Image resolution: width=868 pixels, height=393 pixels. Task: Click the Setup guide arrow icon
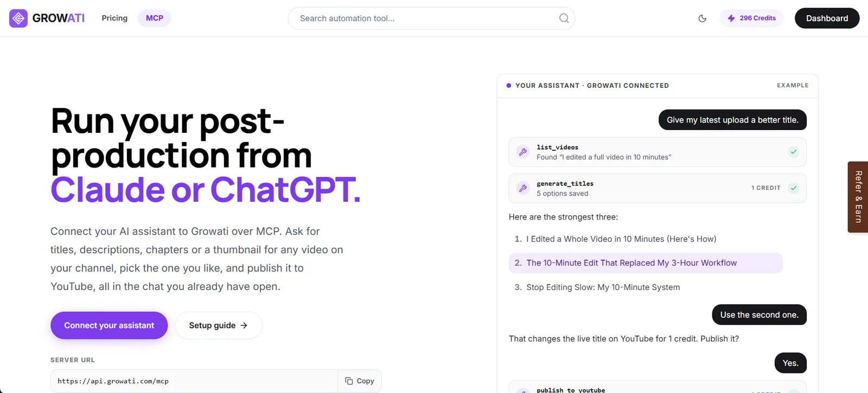[244, 325]
